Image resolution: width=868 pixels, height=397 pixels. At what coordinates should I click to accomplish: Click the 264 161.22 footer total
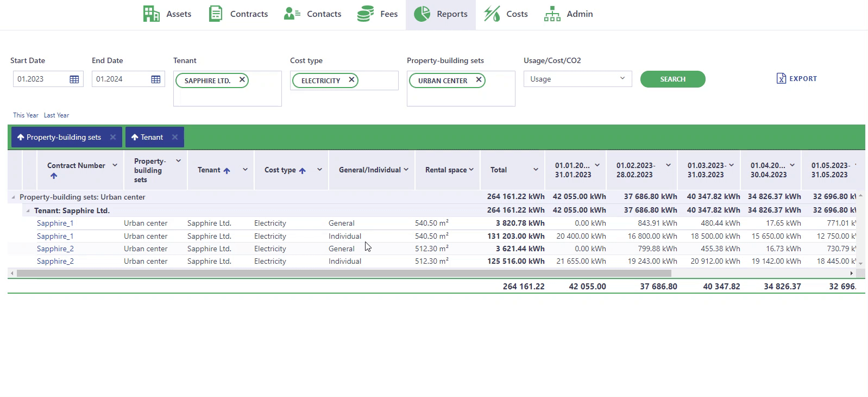coord(524,286)
